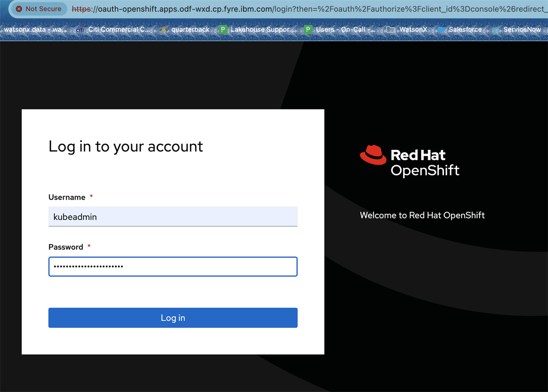
Task: Open the ServiceNow bookmark
Action: pos(521,29)
